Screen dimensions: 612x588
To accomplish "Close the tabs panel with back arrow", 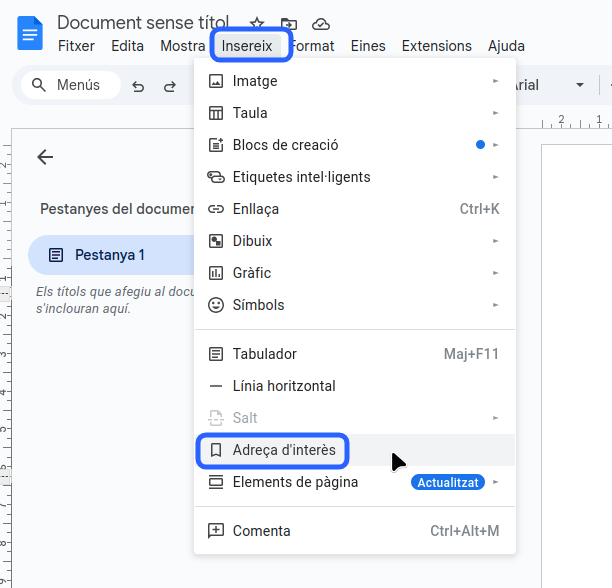I will [x=45, y=157].
